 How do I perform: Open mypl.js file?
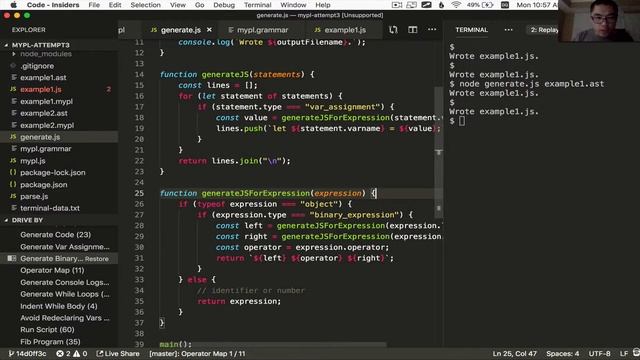click(33, 161)
